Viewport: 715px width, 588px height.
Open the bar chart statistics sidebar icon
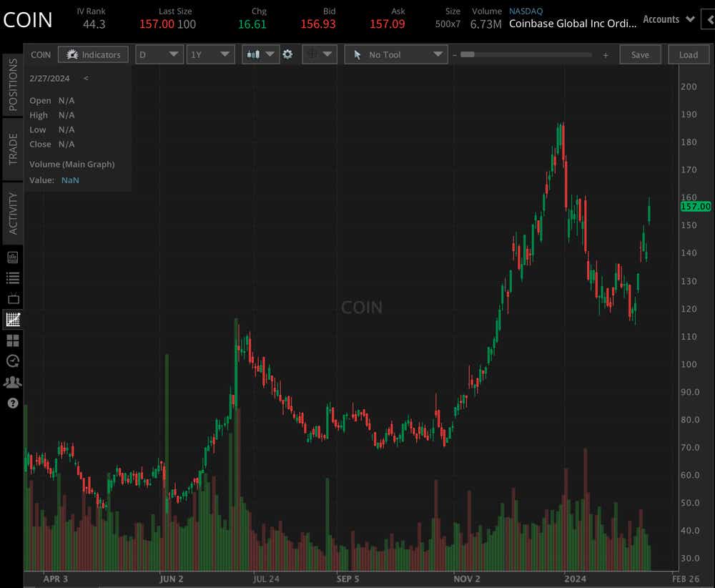(11, 256)
